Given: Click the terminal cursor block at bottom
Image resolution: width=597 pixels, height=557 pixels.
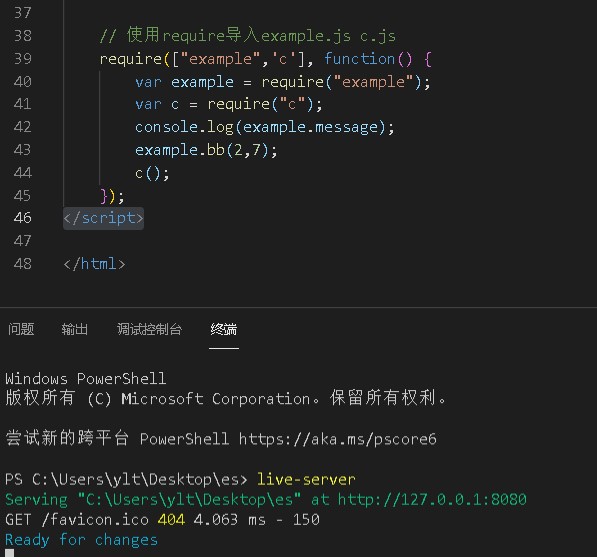Looking at the screenshot, I should (10, 553).
